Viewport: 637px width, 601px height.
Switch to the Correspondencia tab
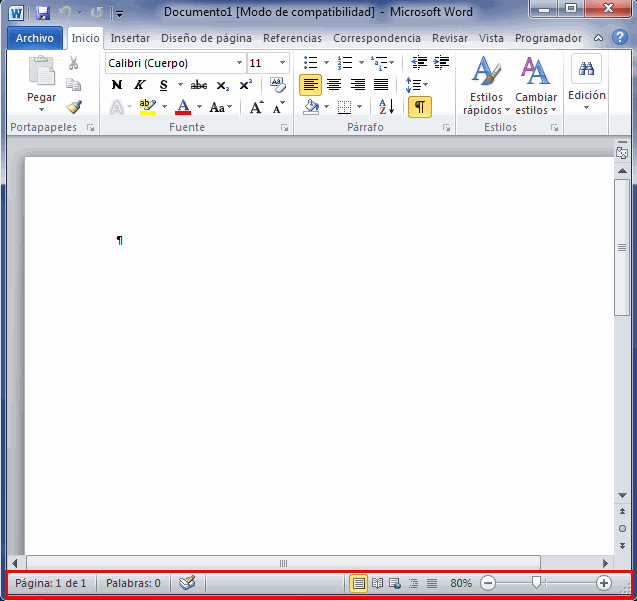coord(377,38)
